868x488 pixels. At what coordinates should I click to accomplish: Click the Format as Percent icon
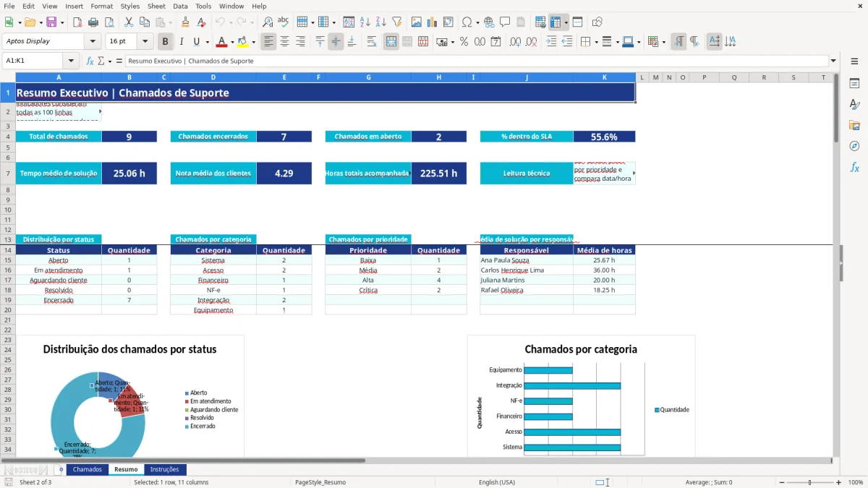(x=464, y=42)
